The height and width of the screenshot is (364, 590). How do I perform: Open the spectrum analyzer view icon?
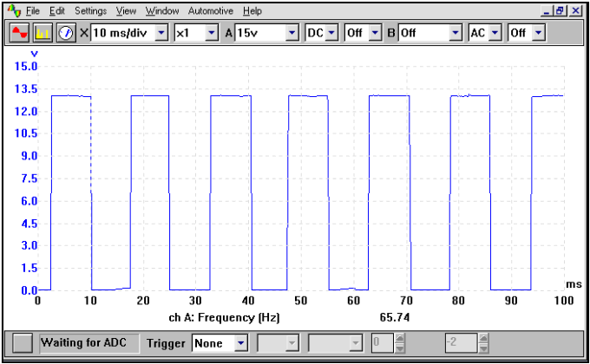click(43, 33)
